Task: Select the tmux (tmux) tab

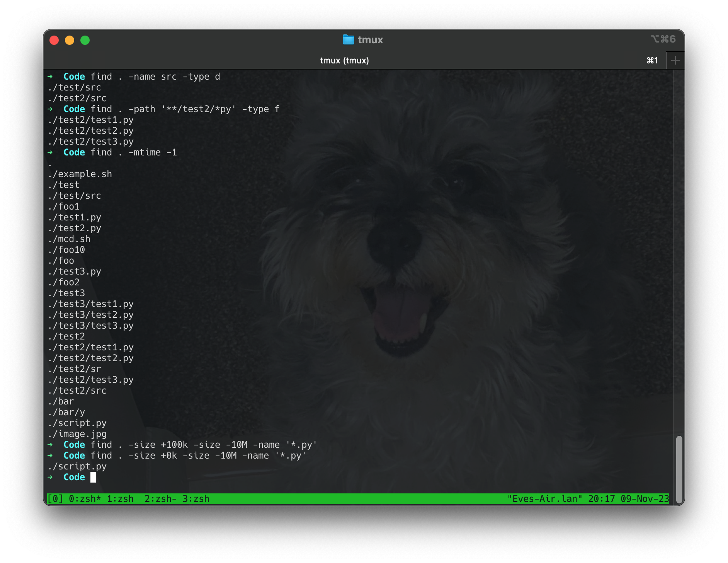Action: [344, 60]
